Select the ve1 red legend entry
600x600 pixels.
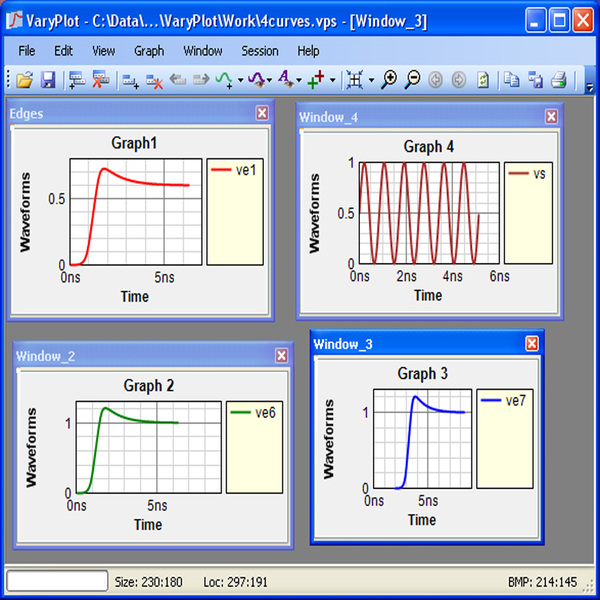pyautogui.click(x=233, y=170)
